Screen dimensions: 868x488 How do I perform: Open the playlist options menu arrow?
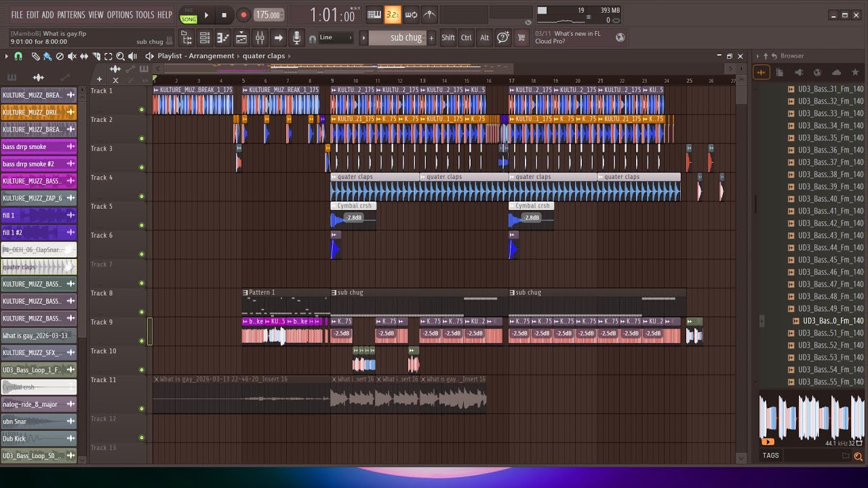[7, 56]
